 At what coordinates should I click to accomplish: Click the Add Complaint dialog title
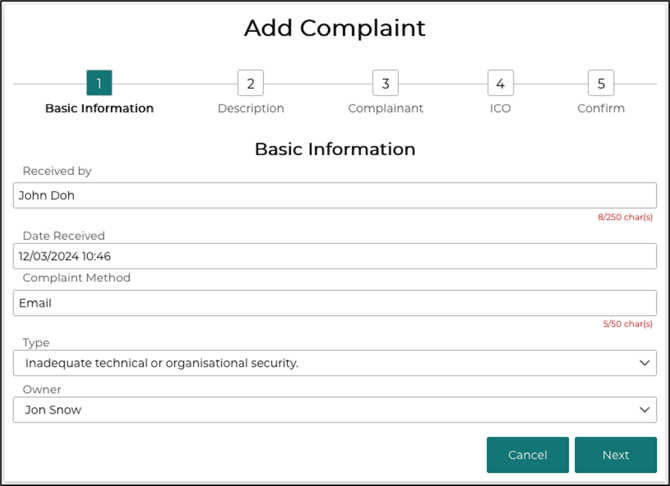point(335,28)
